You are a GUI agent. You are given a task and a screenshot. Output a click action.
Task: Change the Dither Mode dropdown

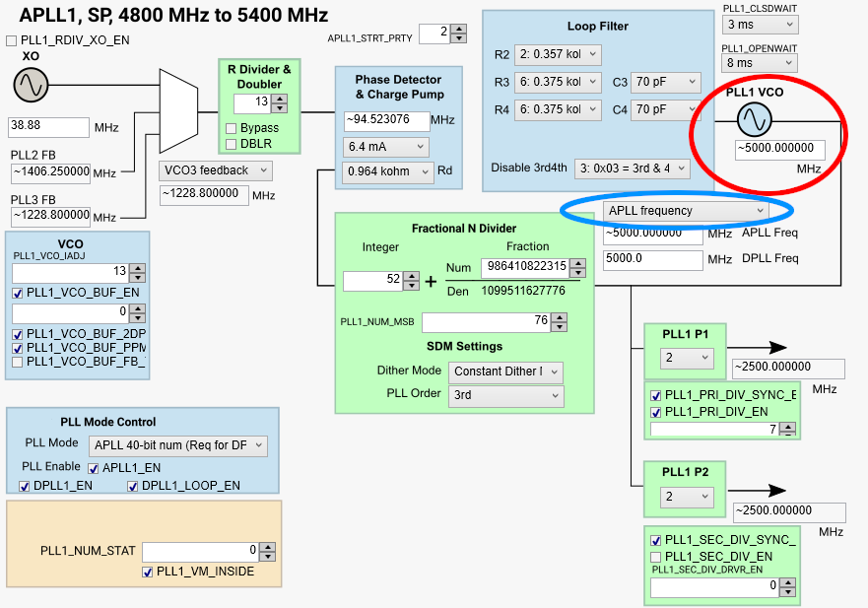click(505, 372)
